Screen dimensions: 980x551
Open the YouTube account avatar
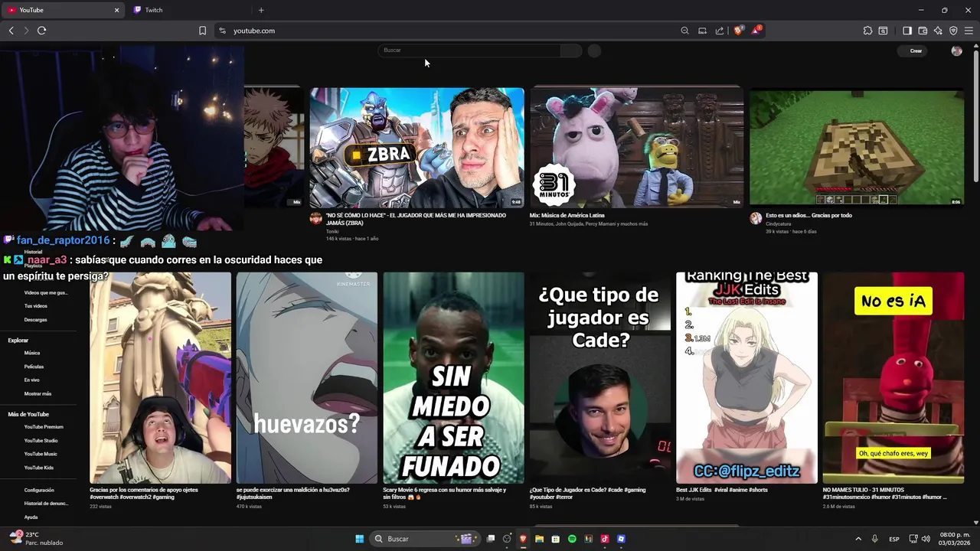click(x=956, y=51)
